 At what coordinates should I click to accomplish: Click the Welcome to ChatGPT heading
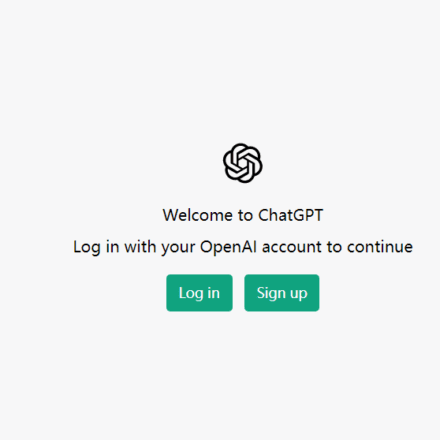(243, 215)
